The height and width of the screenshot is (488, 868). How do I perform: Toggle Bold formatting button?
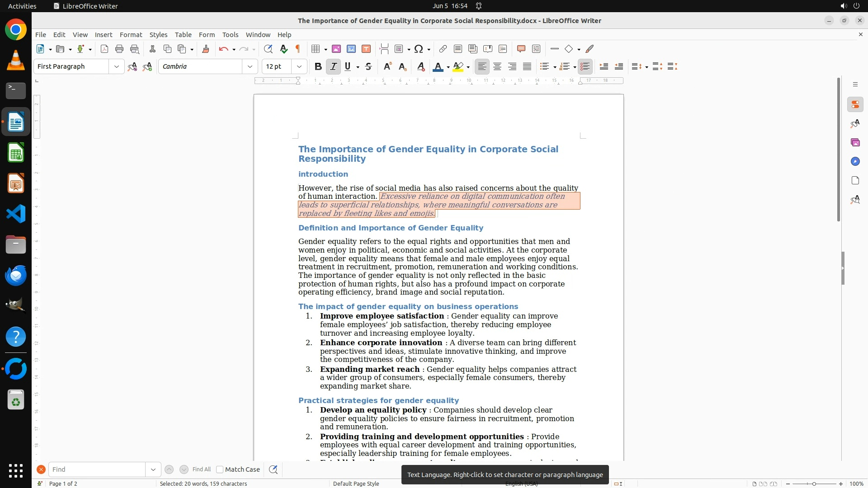[318, 66]
